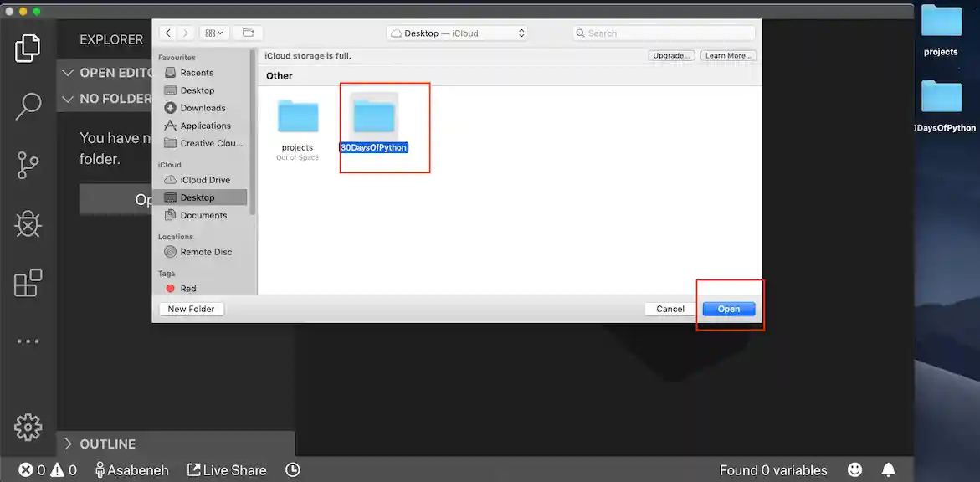Create a new folder via the toolbar icon
Image resolution: width=980 pixels, height=482 pixels.
[x=248, y=33]
